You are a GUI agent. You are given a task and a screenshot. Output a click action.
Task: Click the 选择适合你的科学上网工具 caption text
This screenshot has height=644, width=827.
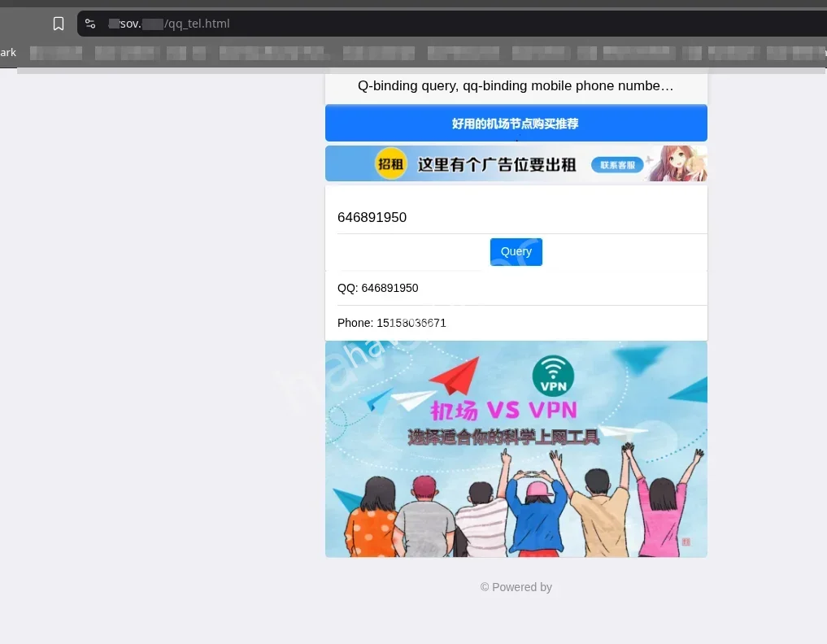tap(503, 437)
